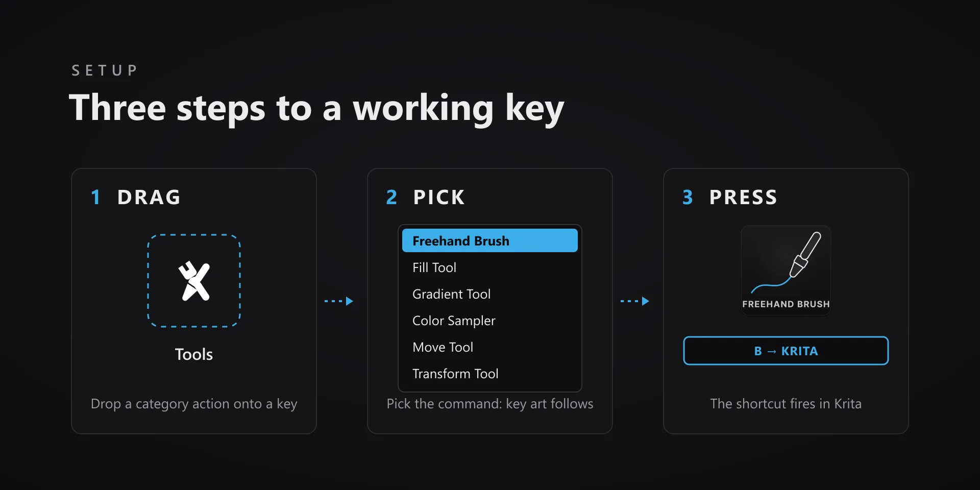Pick Color Sampler from the command list

(x=490, y=321)
